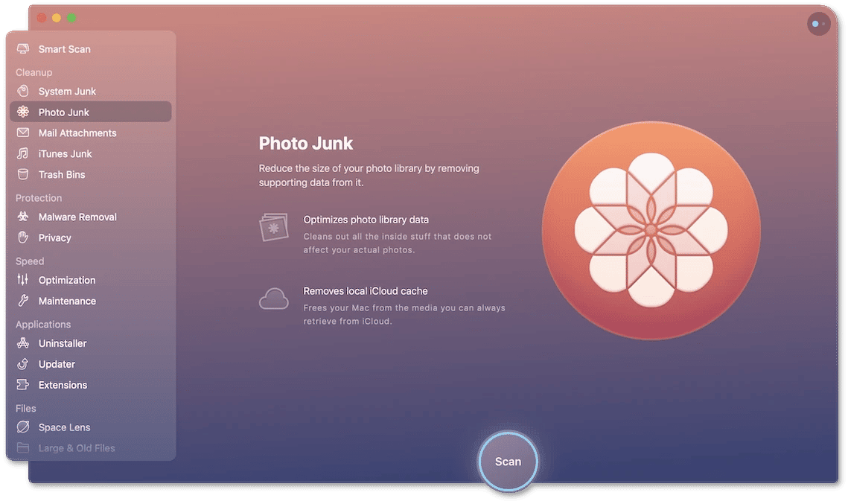Click the iCloud cache cloud icon
The image size is (848, 504).
(274, 299)
